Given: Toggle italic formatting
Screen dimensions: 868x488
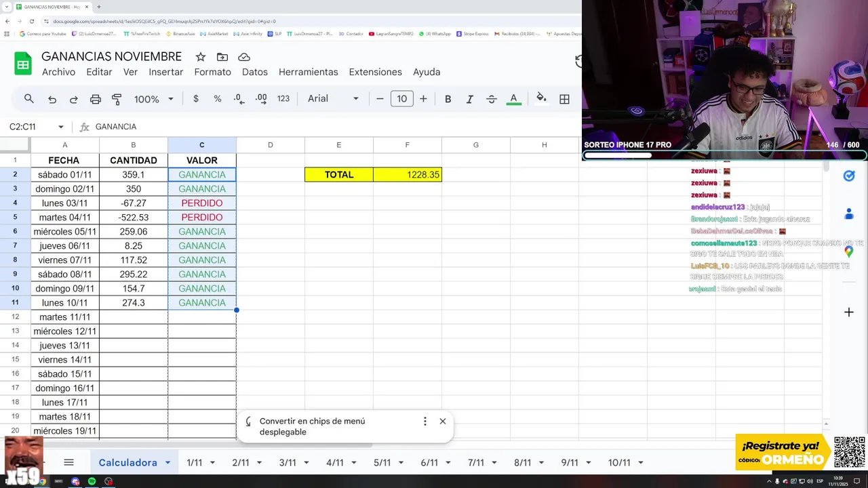Looking at the screenshot, I should [469, 99].
